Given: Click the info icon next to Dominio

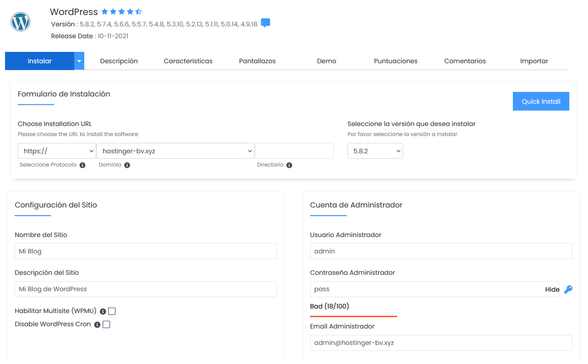Looking at the screenshot, I should tap(128, 165).
